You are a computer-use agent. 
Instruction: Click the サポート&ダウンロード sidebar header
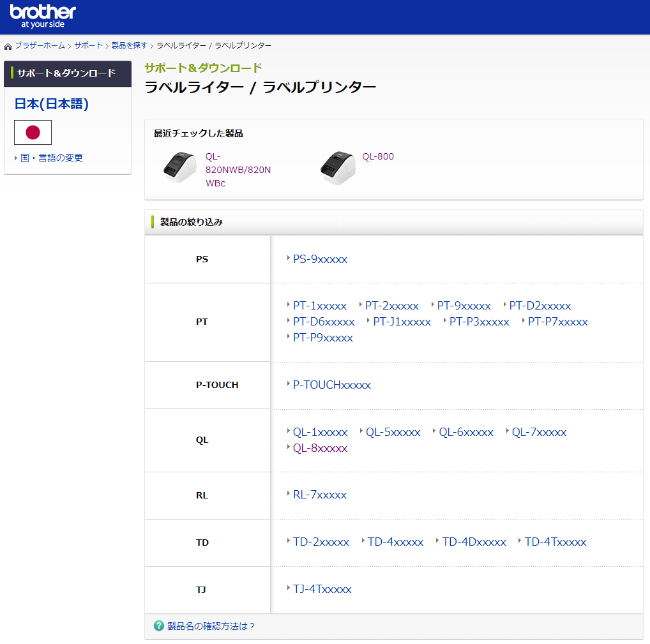click(68, 73)
